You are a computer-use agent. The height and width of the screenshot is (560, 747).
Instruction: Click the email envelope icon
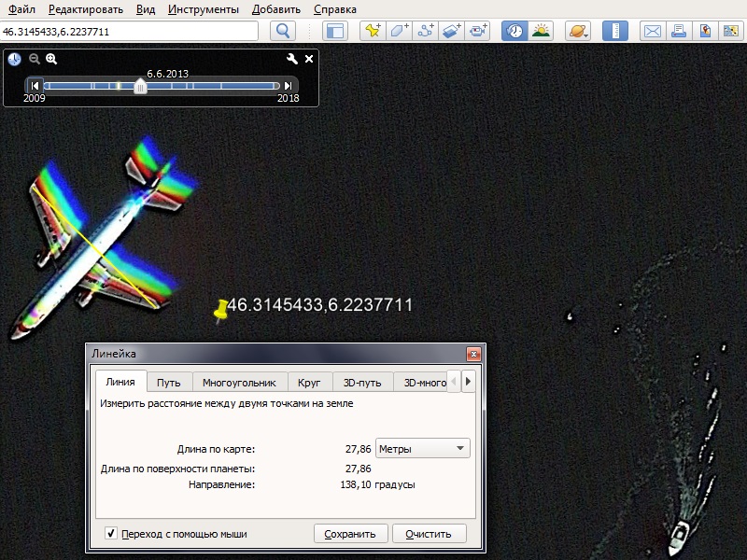(652, 32)
